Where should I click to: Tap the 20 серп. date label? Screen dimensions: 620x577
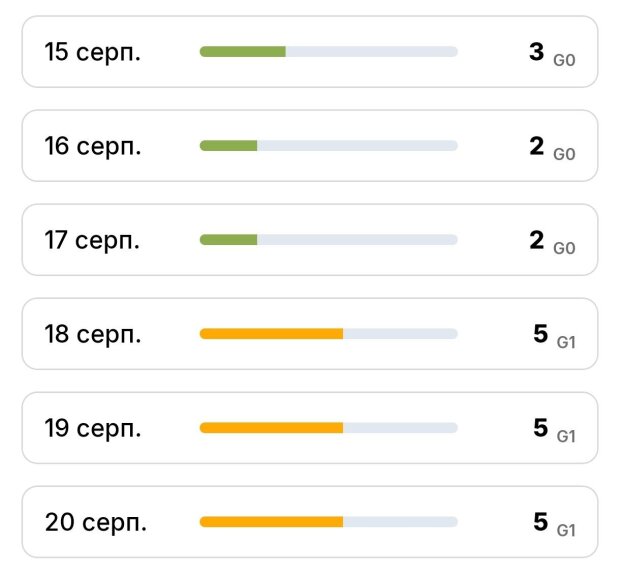[x=95, y=522]
